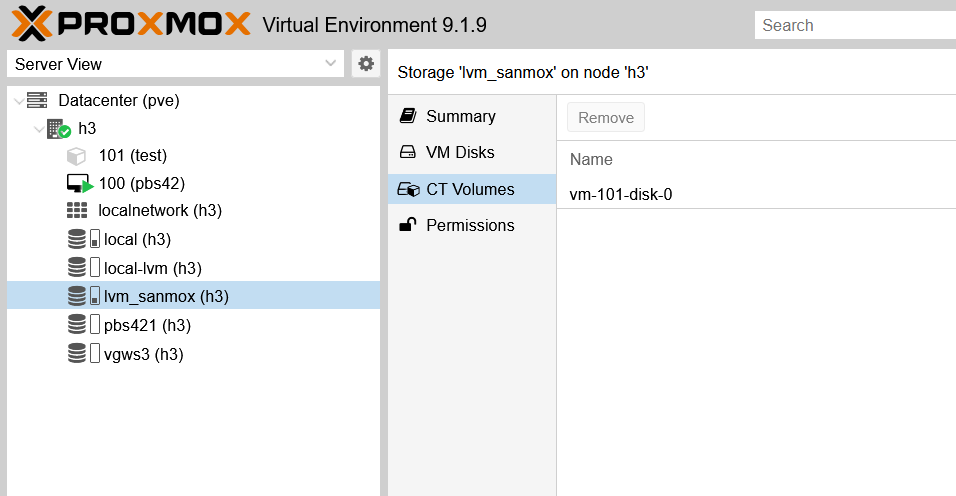Focus the Search field
Image resolution: width=956 pixels, height=496 pixels.
coord(855,25)
